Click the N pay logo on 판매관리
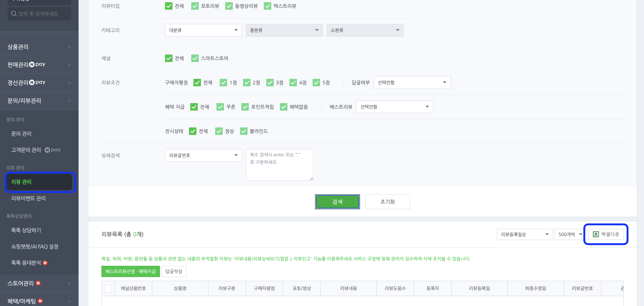This screenshot has width=644, height=306. point(37,64)
